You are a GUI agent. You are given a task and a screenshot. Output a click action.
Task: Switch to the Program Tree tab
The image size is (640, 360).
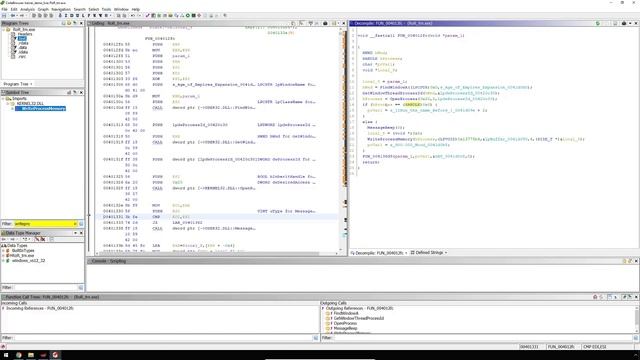[x=16, y=84]
